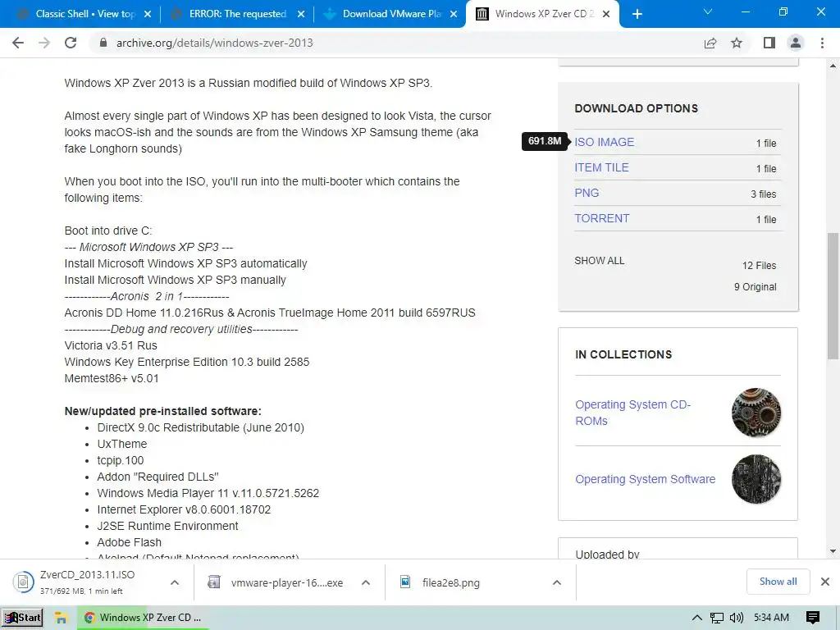The width and height of the screenshot is (840, 630).
Task: Click the Memtest86+ v5.01 line
Action: [x=112, y=378]
